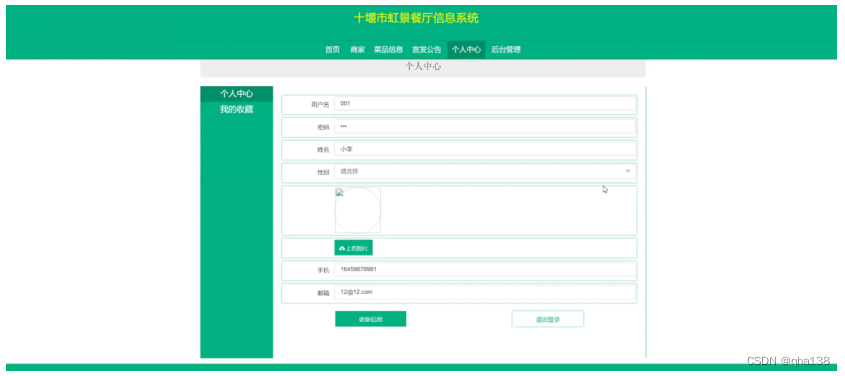Screen dimensions: 845x376
Task: Click the 邮箱 email field
Action: coord(485,293)
